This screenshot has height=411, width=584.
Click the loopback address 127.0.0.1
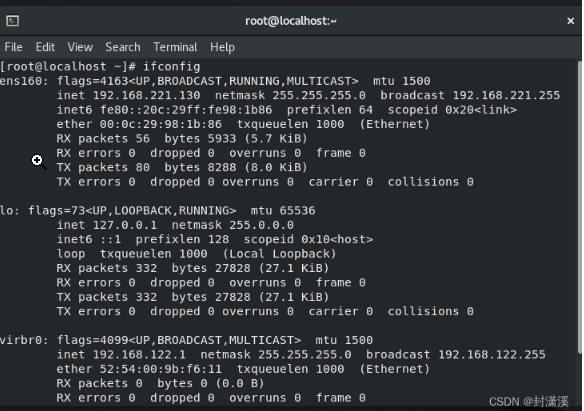125,225
